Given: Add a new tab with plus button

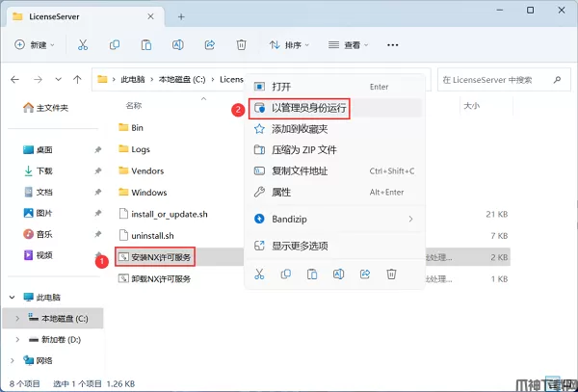Looking at the screenshot, I should coord(181,16).
